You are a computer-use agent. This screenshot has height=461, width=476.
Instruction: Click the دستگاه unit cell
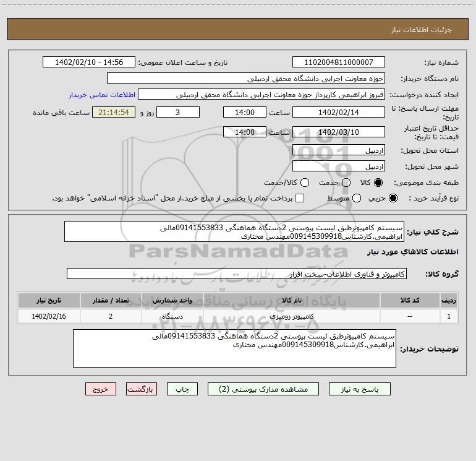[x=172, y=316]
